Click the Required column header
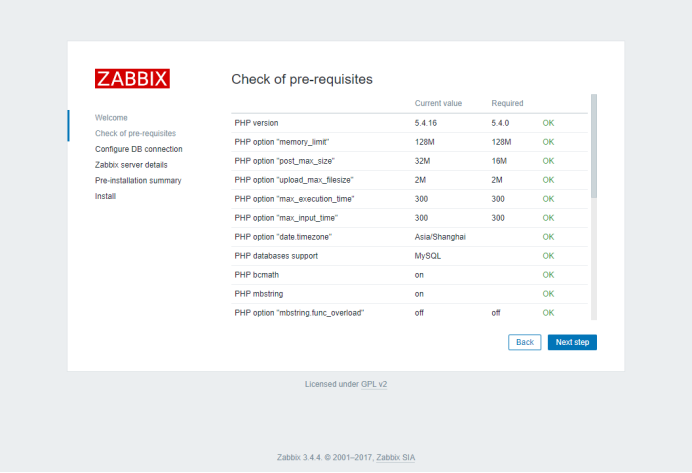The width and height of the screenshot is (692, 473). [507, 103]
